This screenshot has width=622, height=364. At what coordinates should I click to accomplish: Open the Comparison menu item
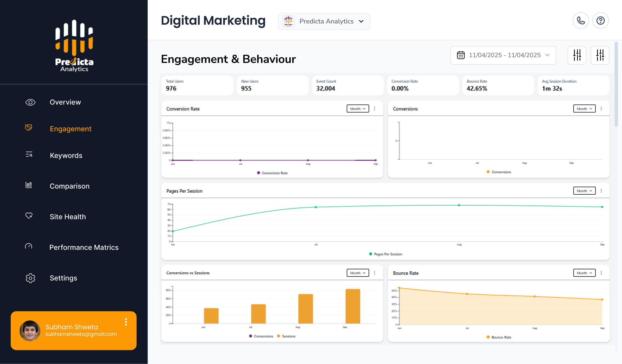coord(70,186)
